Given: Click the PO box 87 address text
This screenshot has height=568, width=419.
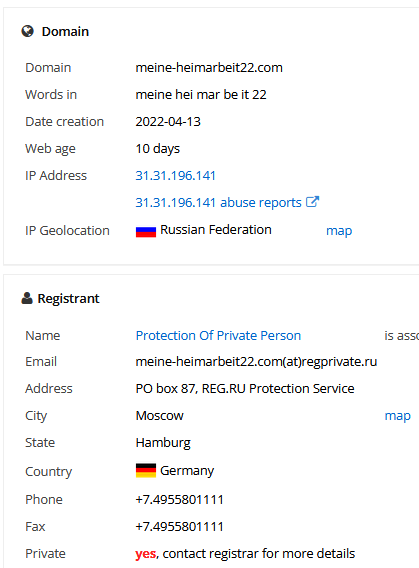Looking at the screenshot, I should tap(245, 389).
